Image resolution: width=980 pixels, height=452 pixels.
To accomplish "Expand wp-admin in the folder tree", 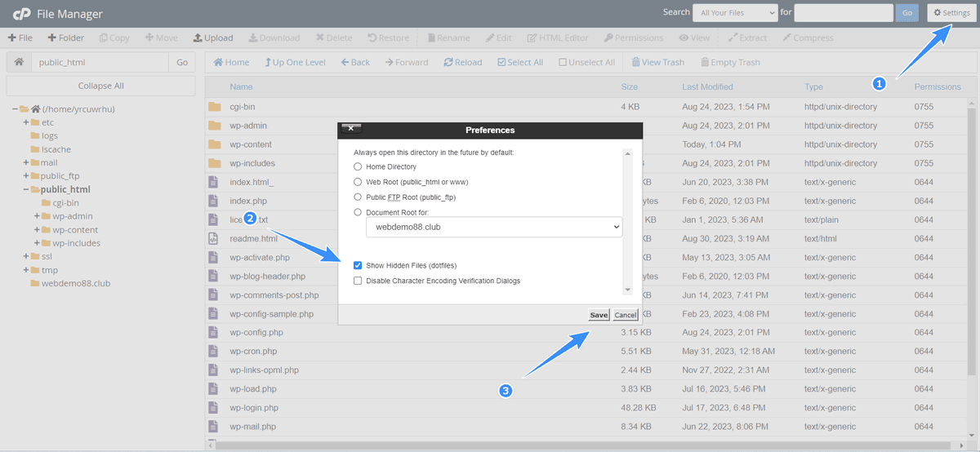I will tap(38, 216).
